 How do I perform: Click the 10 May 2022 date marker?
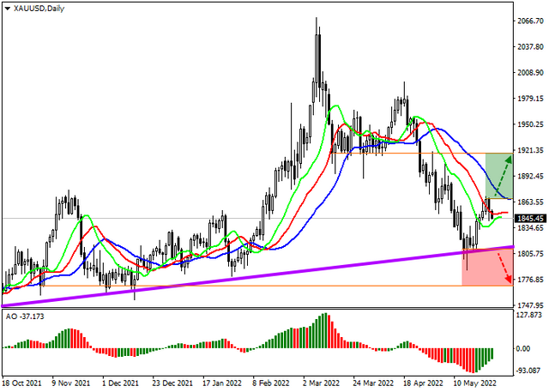[474, 383]
